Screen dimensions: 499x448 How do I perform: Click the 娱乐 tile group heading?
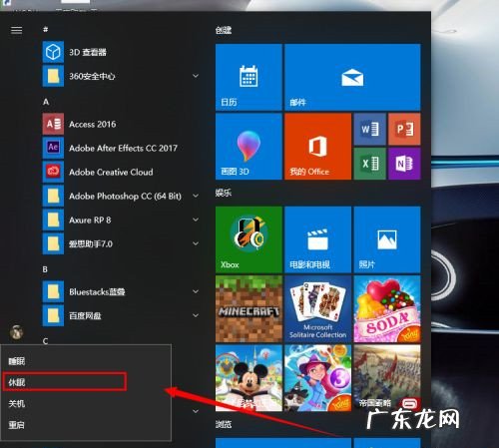[224, 193]
